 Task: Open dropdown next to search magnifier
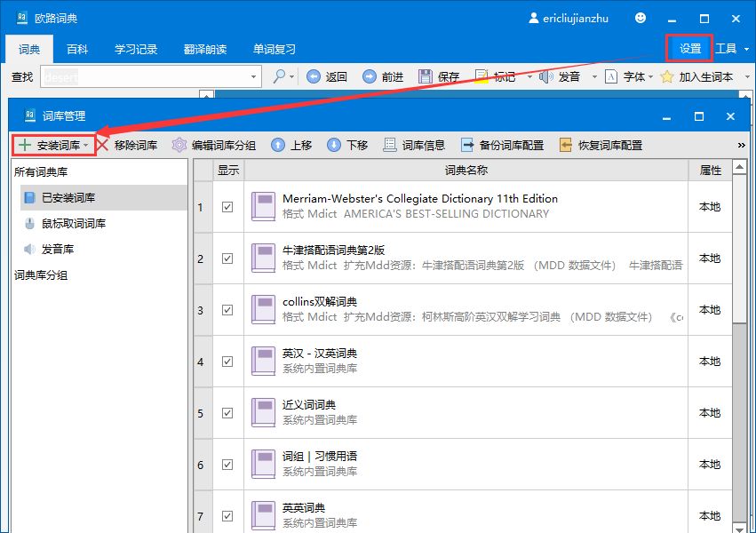coord(292,77)
